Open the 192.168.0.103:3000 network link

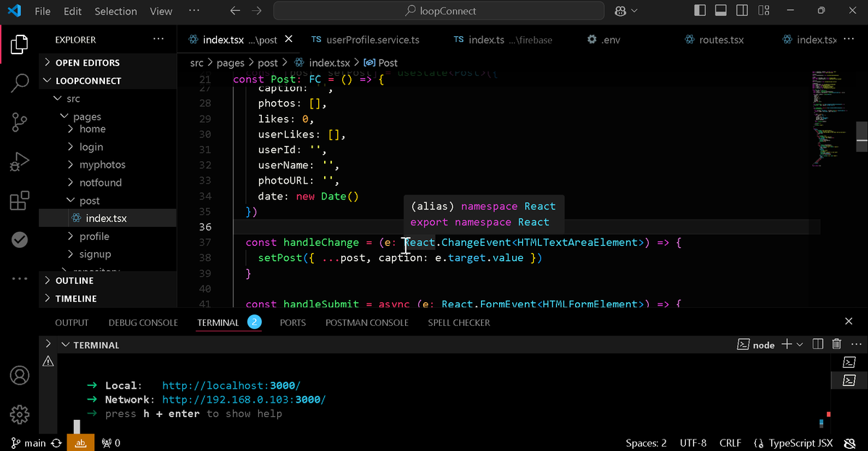[244, 400]
